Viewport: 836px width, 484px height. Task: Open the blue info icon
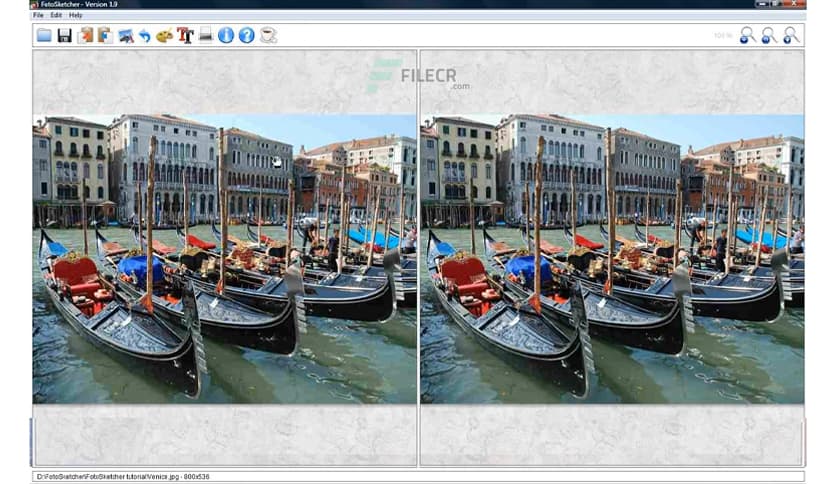226,36
